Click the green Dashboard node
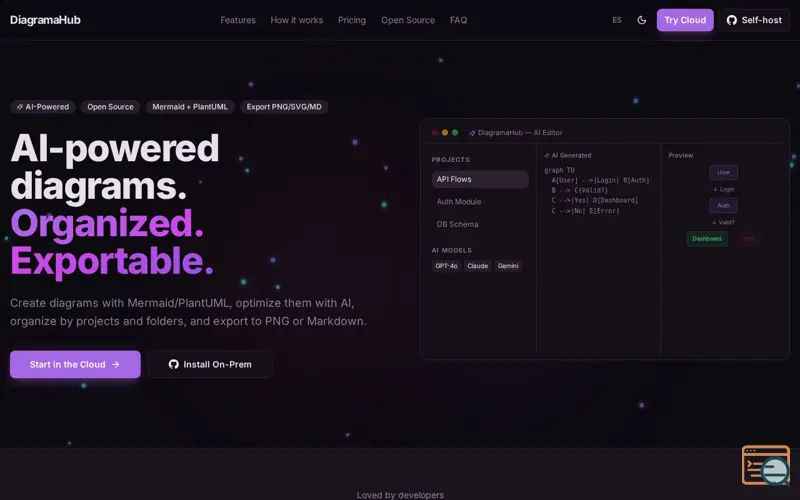Image resolution: width=800 pixels, height=500 pixels. (707, 239)
